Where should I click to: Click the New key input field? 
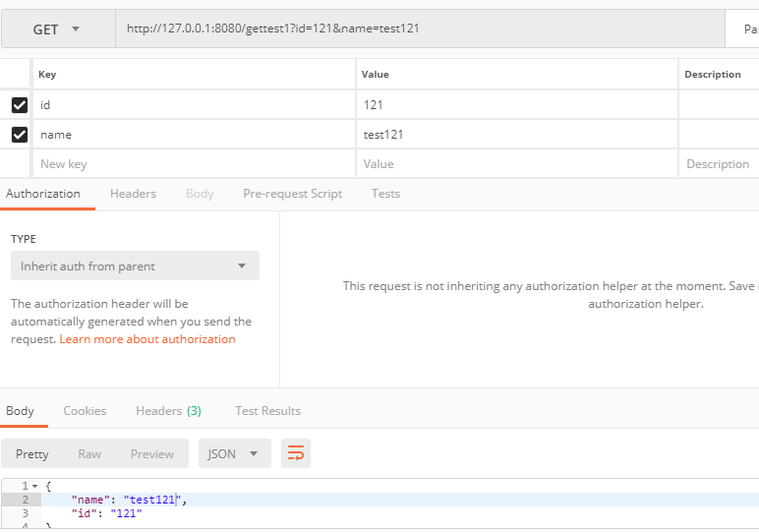(x=194, y=164)
